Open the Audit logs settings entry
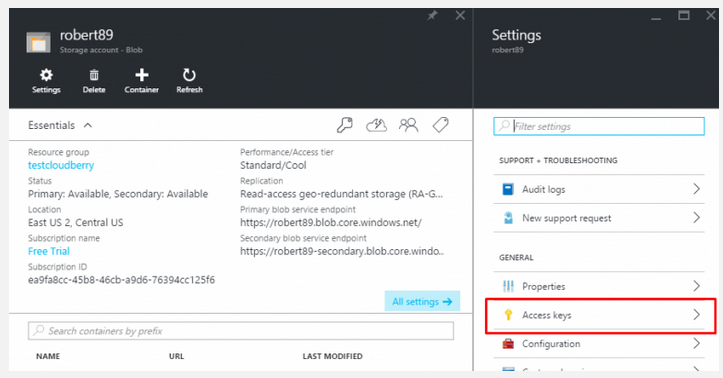This screenshot has height=378, width=723. tap(599, 189)
